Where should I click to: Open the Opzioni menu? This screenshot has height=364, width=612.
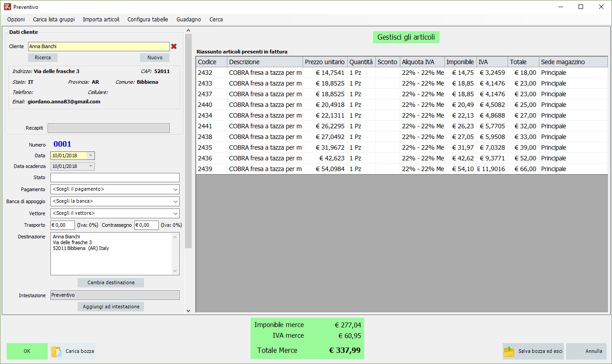coord(16,20)
